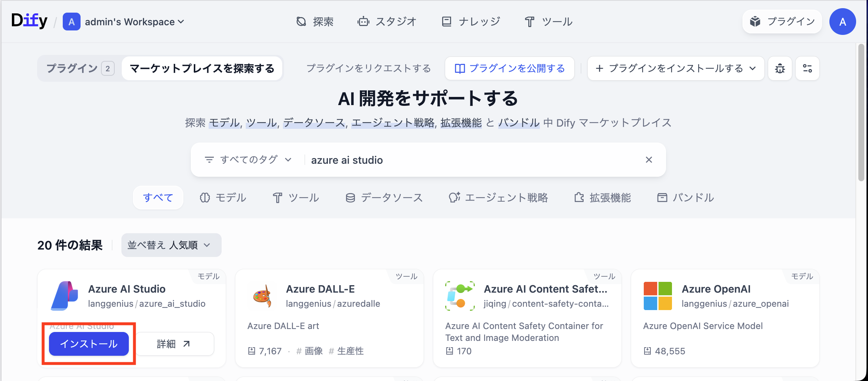Click the #生産性 tag on Azure DALL-E
The image size is (868, 381).
[346, 351]
